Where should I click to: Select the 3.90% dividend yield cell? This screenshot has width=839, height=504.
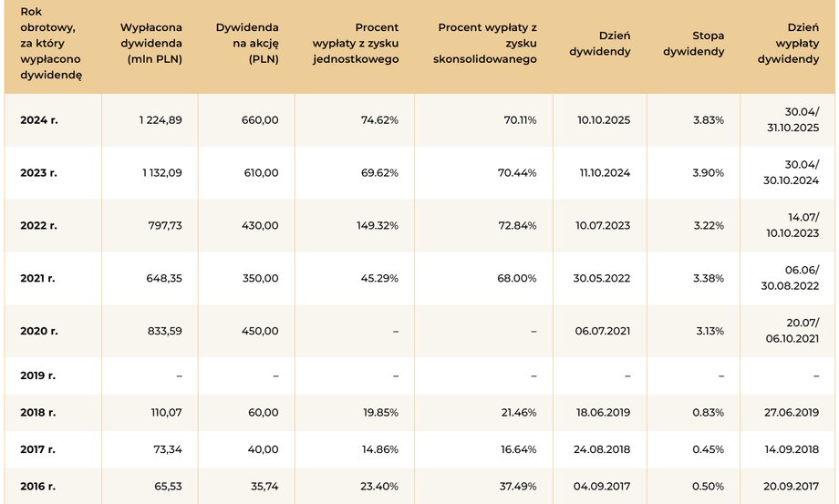click(x=709, y=172)
